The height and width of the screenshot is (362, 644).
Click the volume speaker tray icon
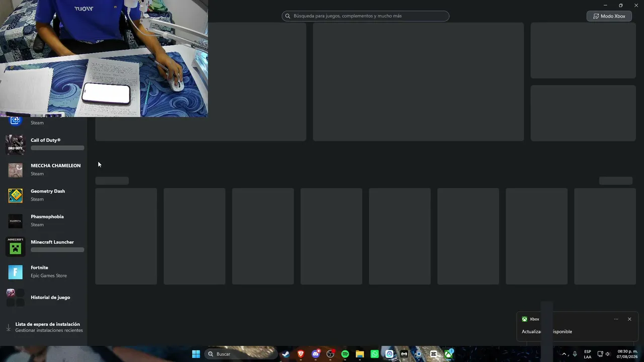(608, 354)
